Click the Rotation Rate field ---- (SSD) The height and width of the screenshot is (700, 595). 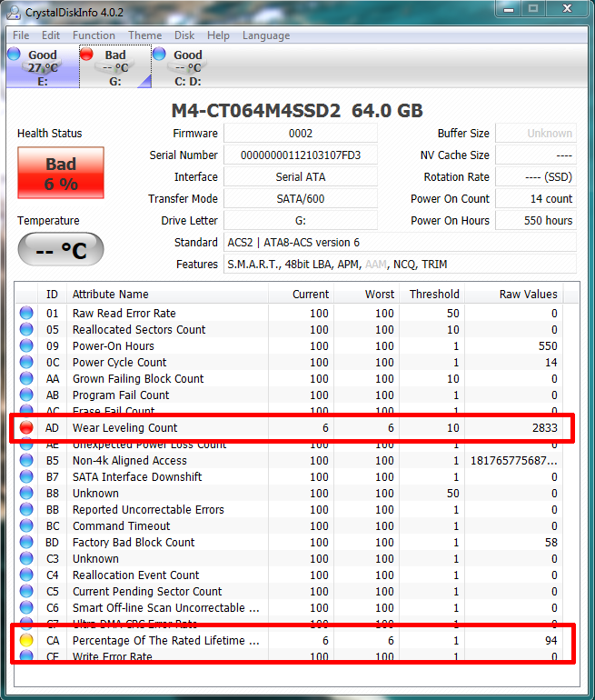click(x=536, y=177)
